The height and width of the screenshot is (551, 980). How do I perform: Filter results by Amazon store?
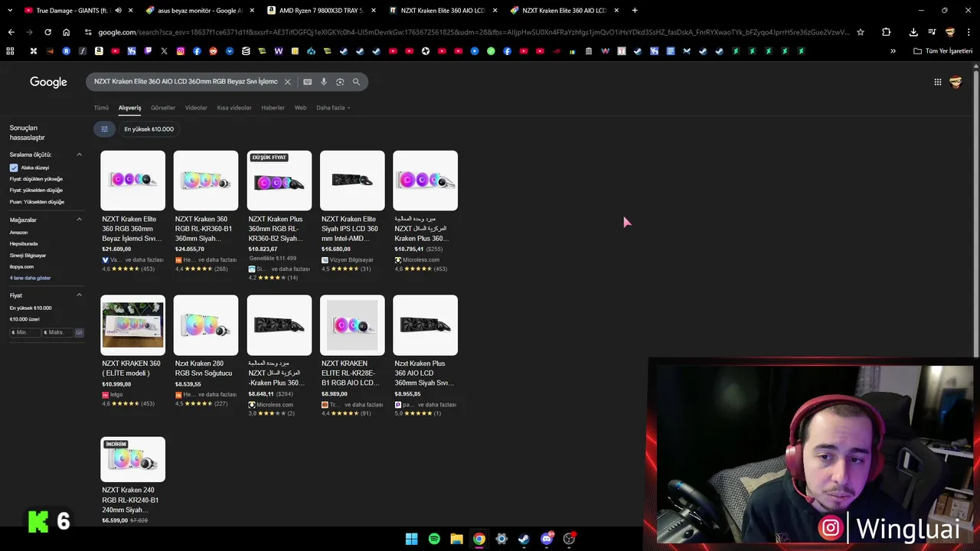pyautogui.click(x=18, y=233)
